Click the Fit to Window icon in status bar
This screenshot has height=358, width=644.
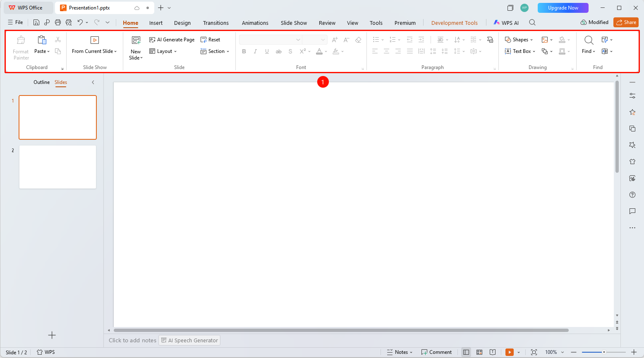[534, 352]
